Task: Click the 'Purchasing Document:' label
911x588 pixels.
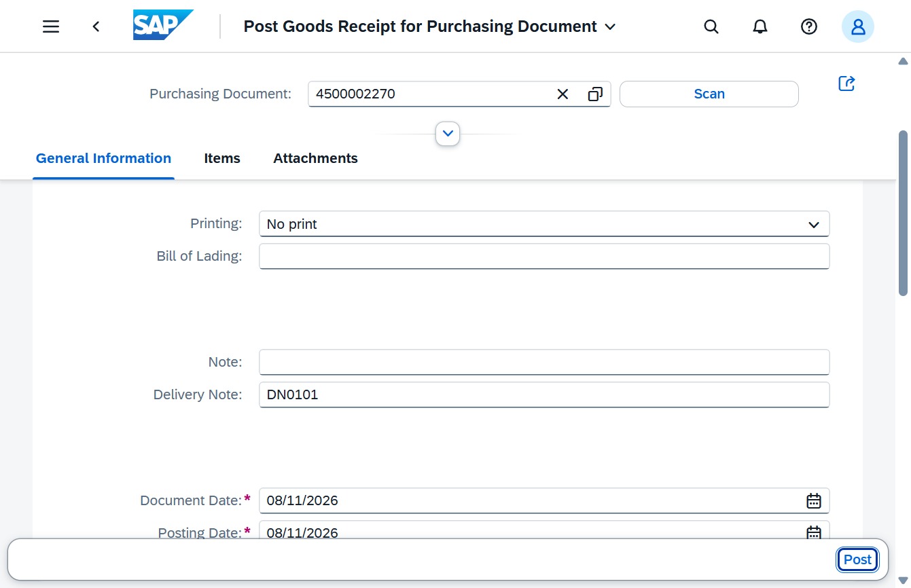Action: 221,94
